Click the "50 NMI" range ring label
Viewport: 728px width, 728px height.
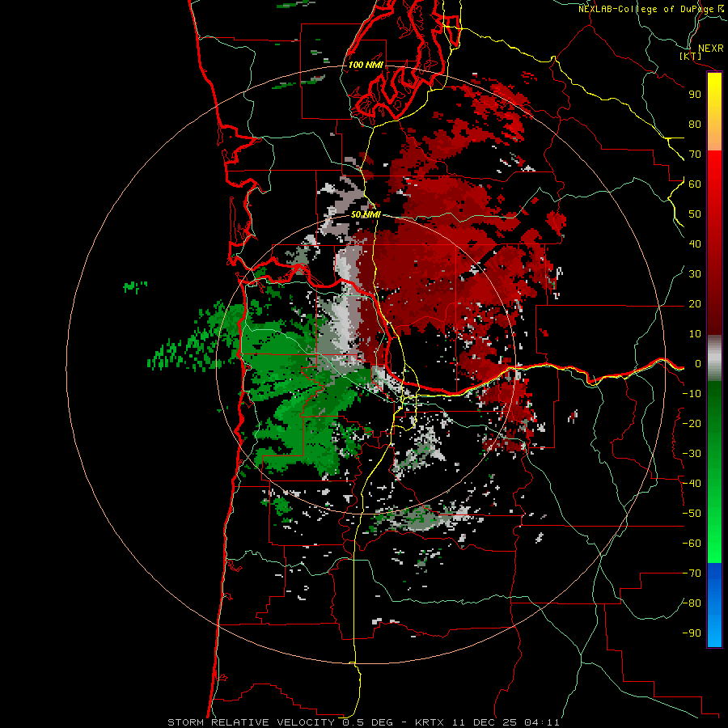click(x=366, y=214)
